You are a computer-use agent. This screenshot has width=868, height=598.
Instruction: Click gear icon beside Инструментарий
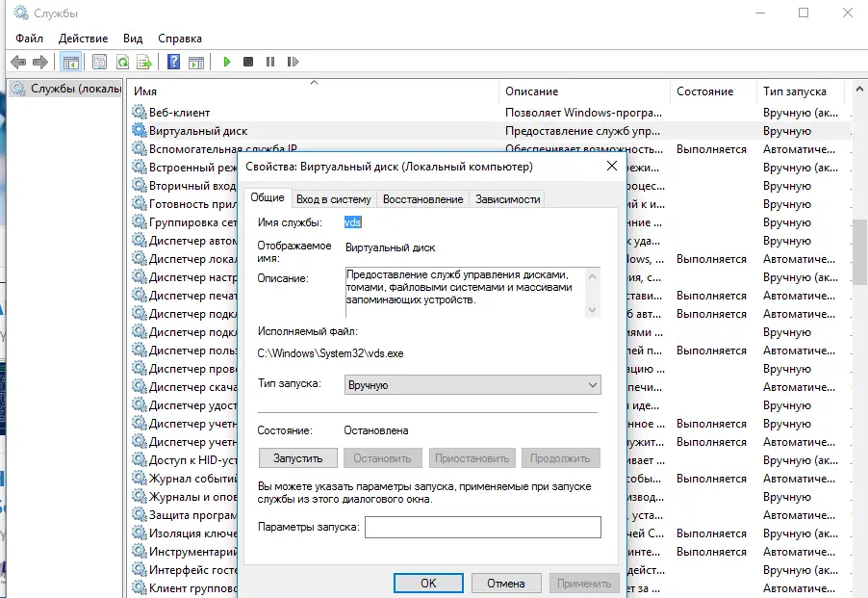point(139,551)
